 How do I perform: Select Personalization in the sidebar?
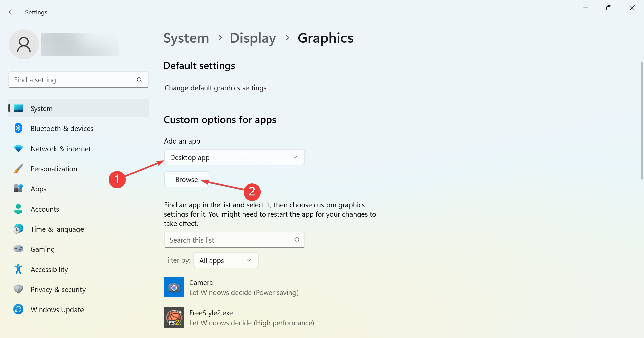tap(78, 169)
